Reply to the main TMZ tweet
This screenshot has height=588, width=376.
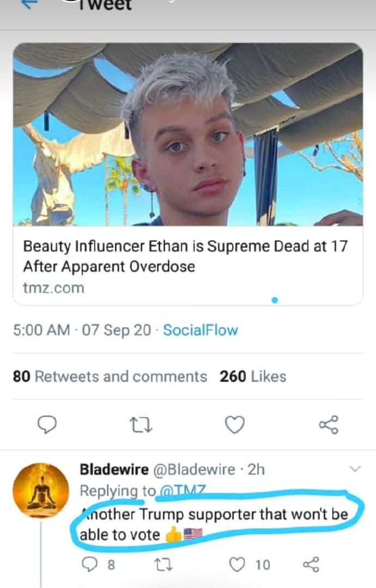47,425
